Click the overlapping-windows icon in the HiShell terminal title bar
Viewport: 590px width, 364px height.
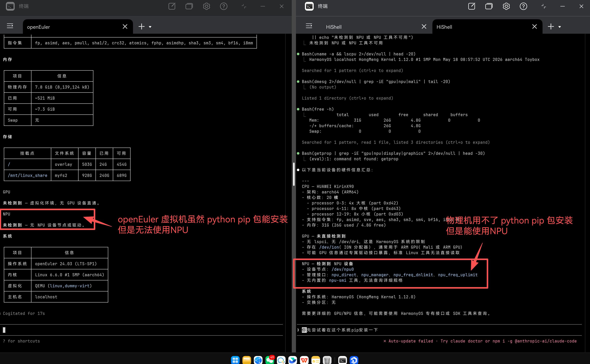[489, 6]
